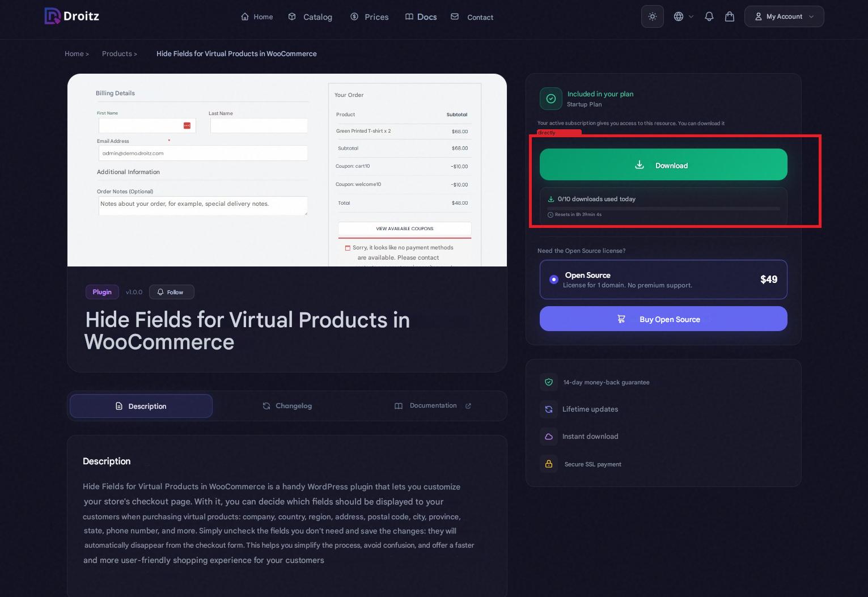Click the Products breadcrumb link
The height and width of the screenshot is (597, 868).
[117, 54]
